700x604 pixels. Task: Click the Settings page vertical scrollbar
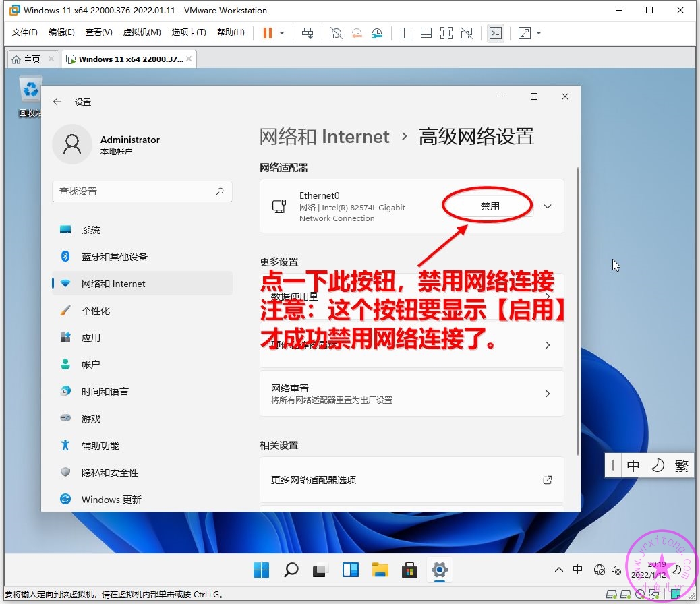[x=578, y=311]
